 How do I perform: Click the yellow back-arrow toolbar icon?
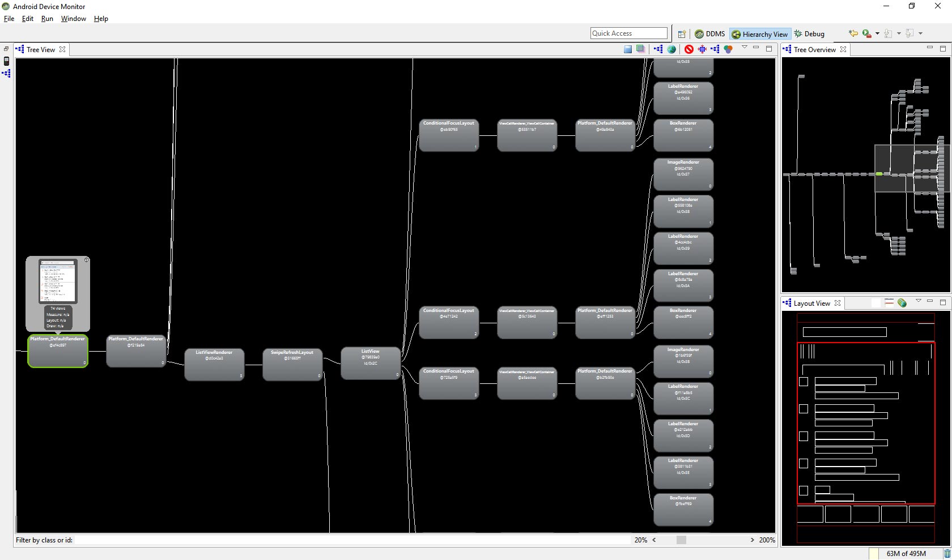point(853,33)
